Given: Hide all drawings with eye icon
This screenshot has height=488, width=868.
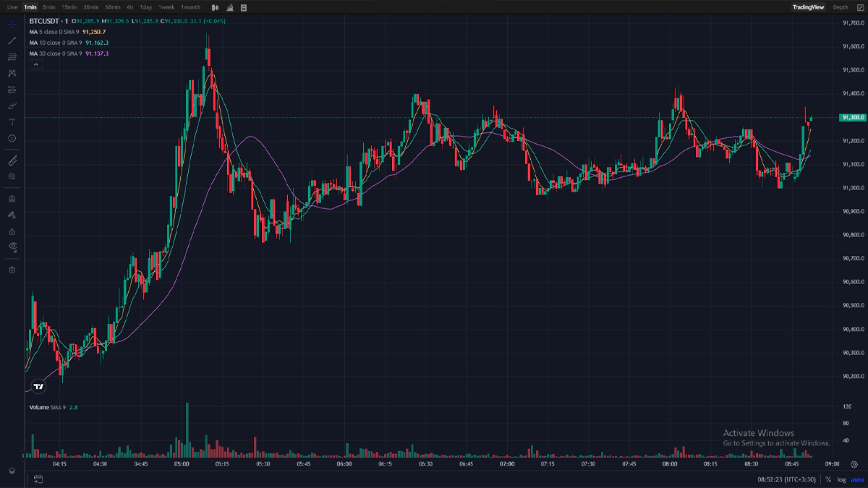Looking at the screenshot, I should [12, 247].
